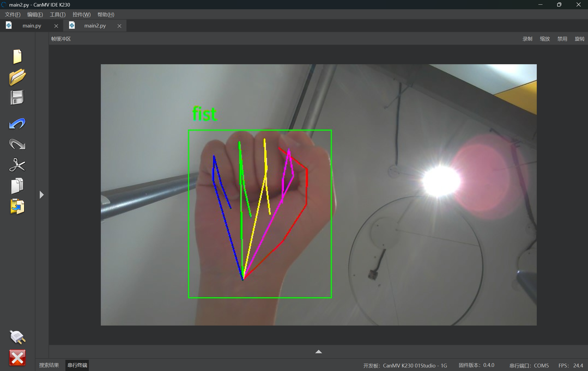Viewport: 588px width, 371px height.
Task: Click the 录制 record button
Action: click(527, 39)
